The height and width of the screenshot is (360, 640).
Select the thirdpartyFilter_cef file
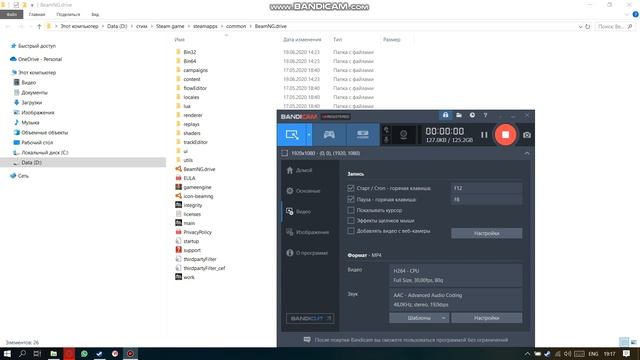point(204,268)
